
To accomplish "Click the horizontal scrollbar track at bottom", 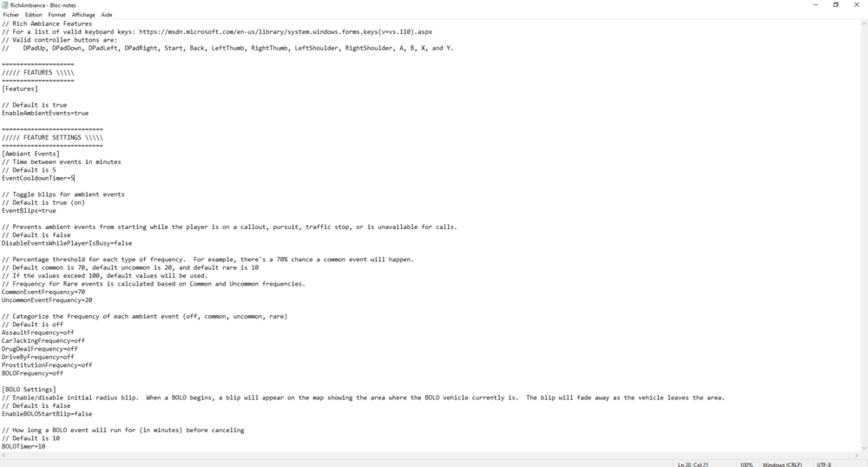I will pyautogui.click(x=431, y=456).
